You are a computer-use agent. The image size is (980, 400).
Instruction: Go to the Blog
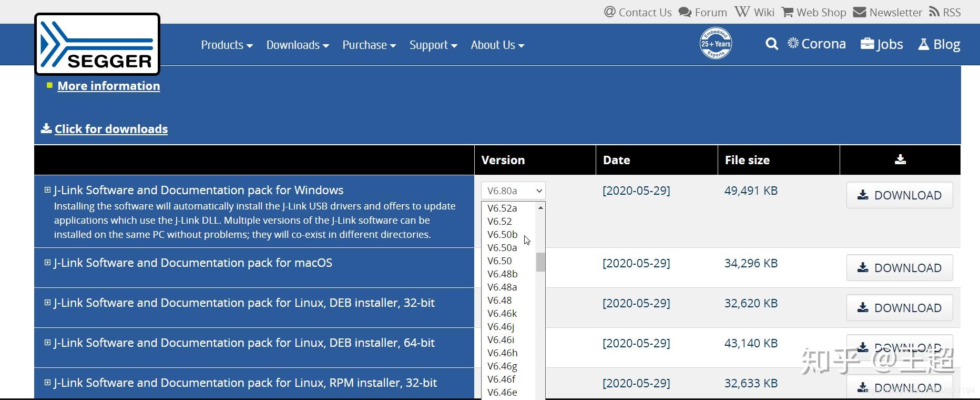pos(939,44)
